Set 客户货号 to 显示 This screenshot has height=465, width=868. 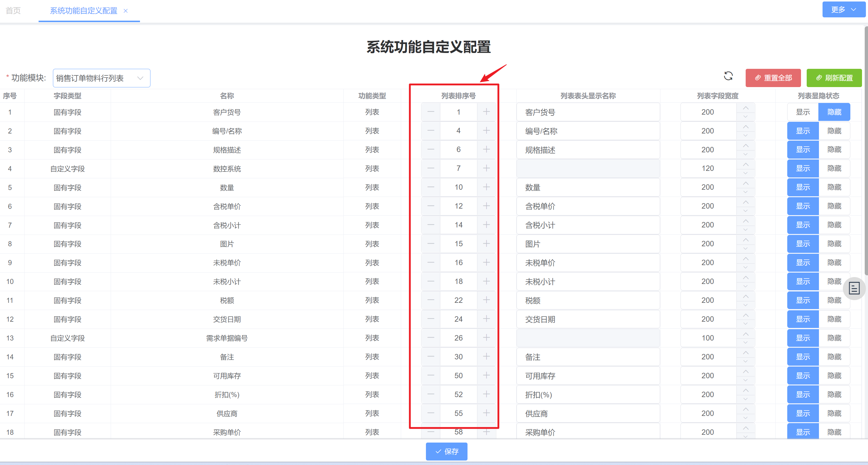(802, 112)
